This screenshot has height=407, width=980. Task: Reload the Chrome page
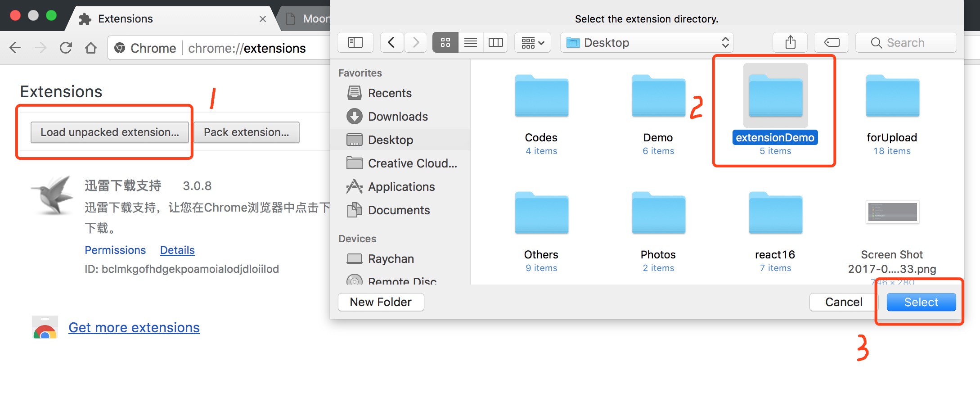click(66, 48)
